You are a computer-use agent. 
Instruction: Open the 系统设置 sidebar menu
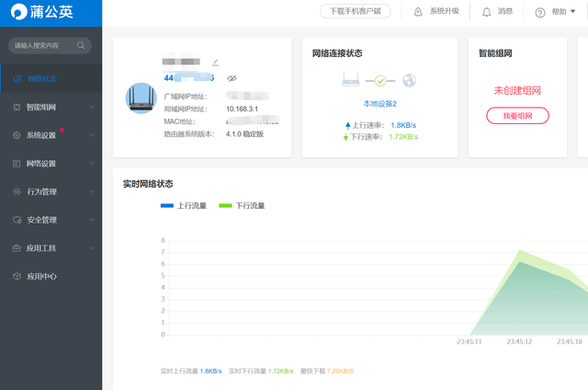pyautogui.click(x=51, y=135)
